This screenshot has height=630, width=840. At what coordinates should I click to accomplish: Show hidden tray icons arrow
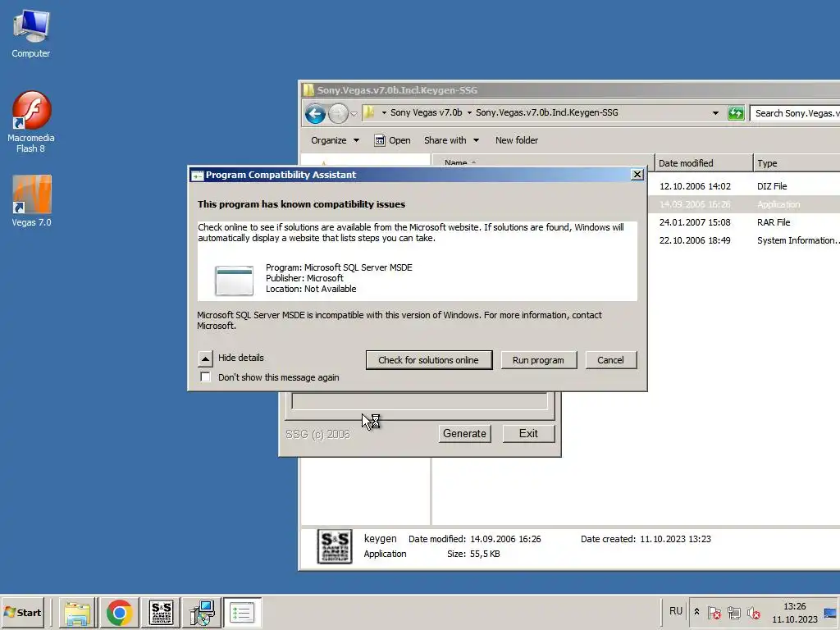[696, 612]
